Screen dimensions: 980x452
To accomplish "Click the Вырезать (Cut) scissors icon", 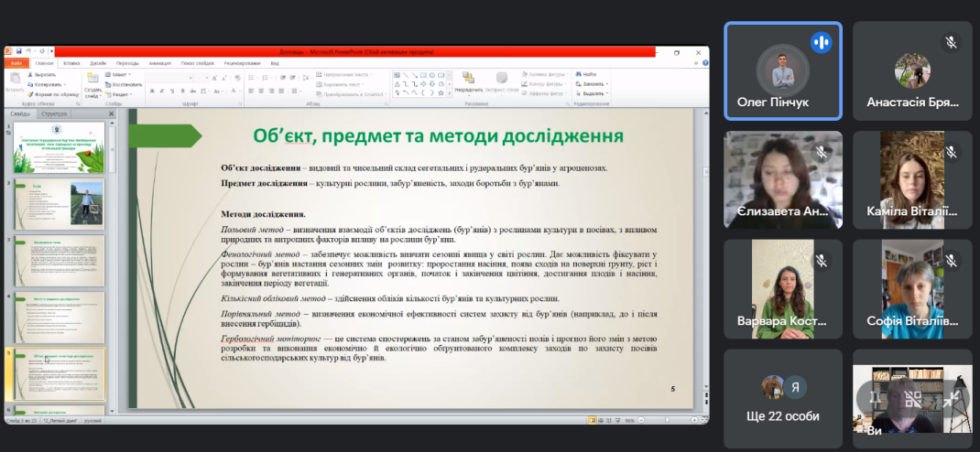I will point(30,74).
